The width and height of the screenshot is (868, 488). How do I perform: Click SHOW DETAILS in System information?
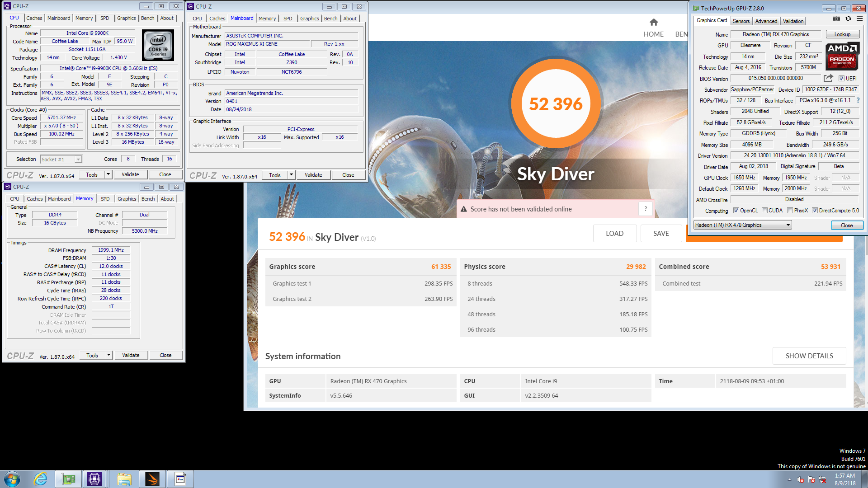click(809, 356)
